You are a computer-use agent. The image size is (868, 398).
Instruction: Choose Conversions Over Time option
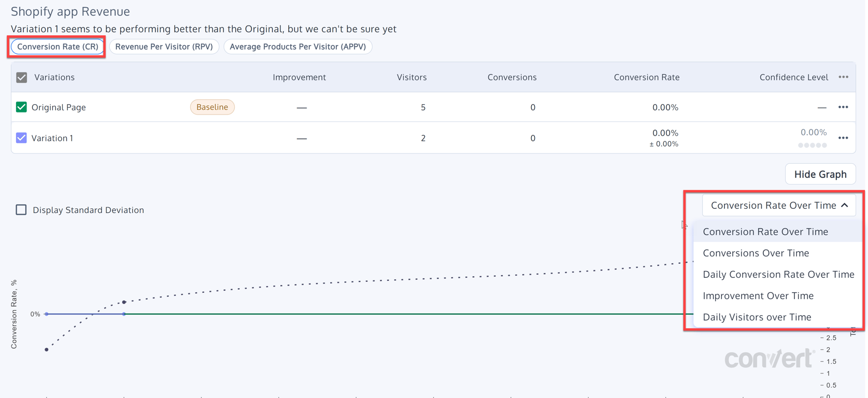pyautogui.click(x=756, y=253)
